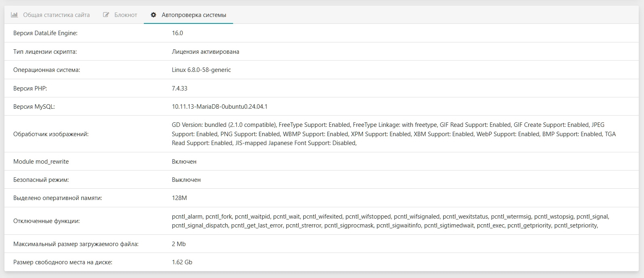Click the Включен value for mod_rewrite
The height and width of the screenshot is (278, 644).
[x=184, y=162]
